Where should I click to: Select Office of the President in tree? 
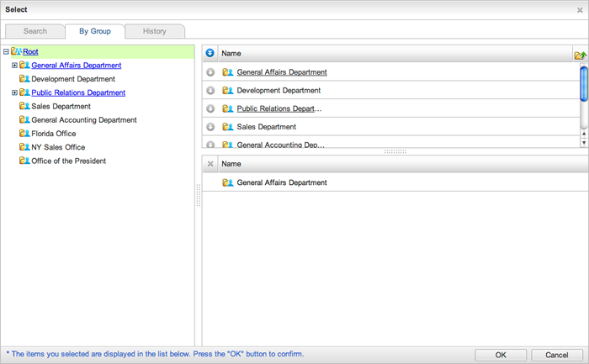[68, 161]
